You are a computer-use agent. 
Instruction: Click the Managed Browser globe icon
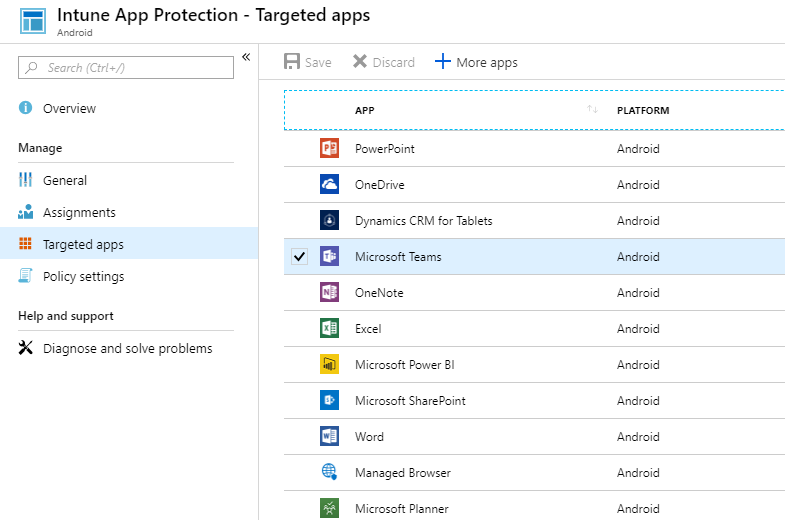(329, 473)
